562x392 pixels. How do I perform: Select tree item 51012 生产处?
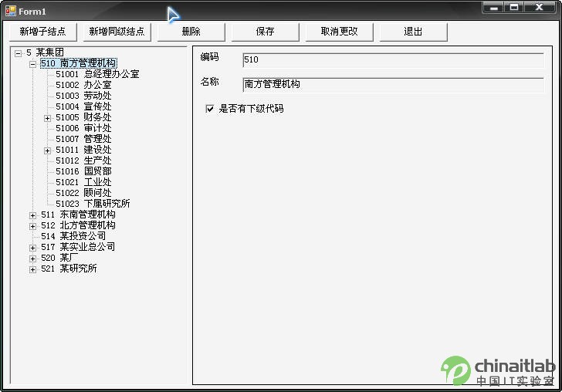83,161
